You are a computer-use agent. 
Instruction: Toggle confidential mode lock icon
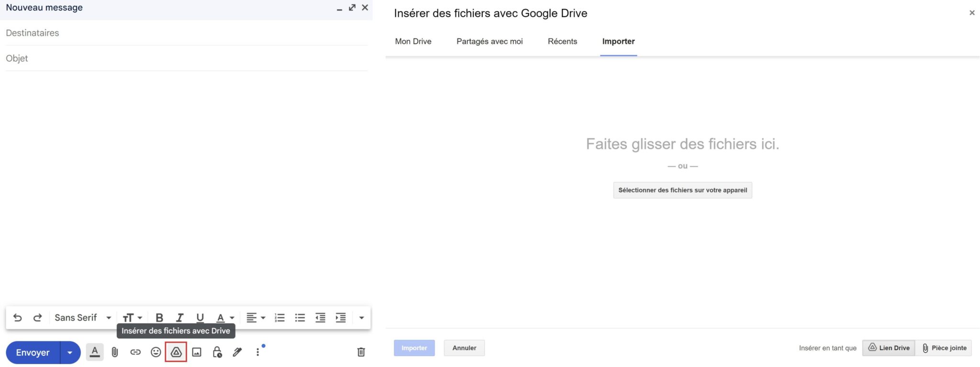(x=217, y=352)
